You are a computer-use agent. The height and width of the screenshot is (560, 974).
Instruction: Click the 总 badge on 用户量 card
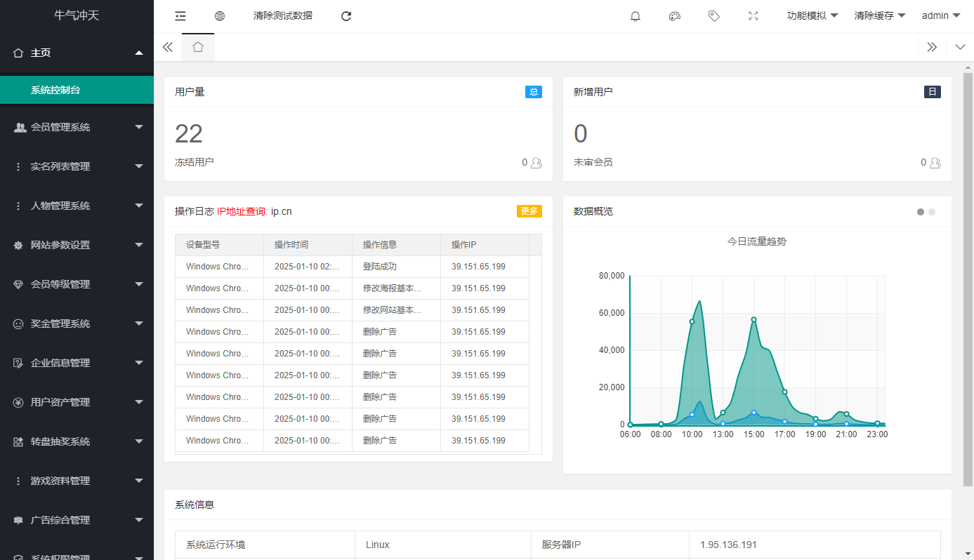[x=534, y=92]
